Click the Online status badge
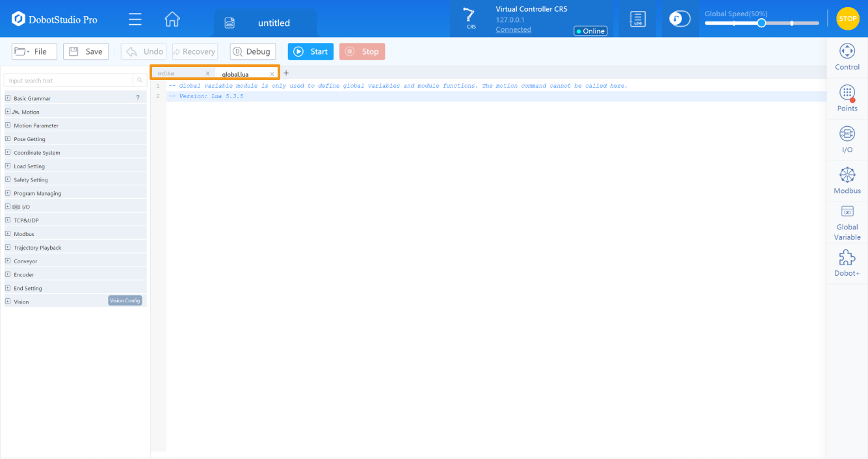 (x=590, y=31)
